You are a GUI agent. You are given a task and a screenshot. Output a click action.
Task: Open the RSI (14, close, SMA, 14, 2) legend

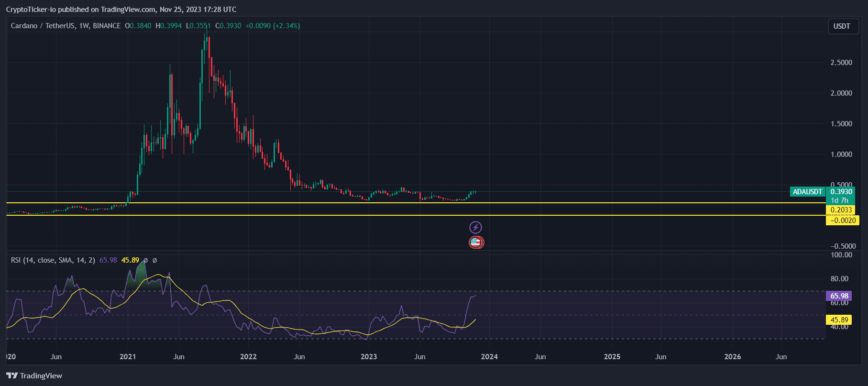[53, 260]
